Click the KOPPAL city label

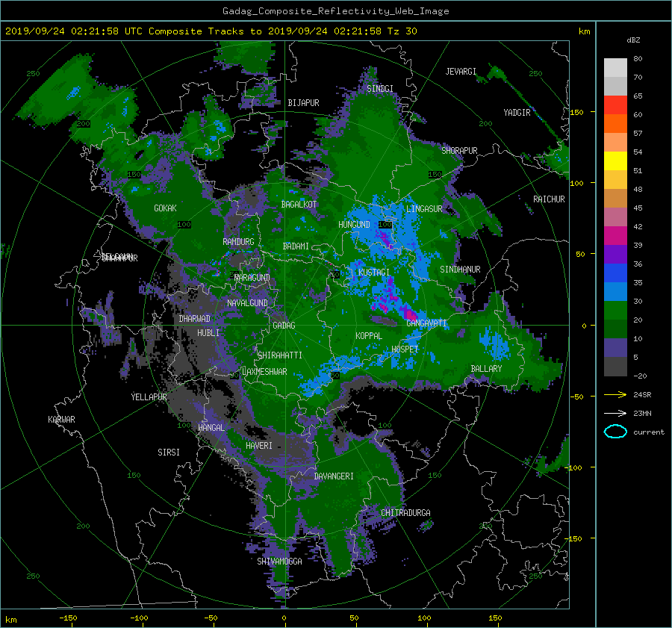(x=369, y=335)
